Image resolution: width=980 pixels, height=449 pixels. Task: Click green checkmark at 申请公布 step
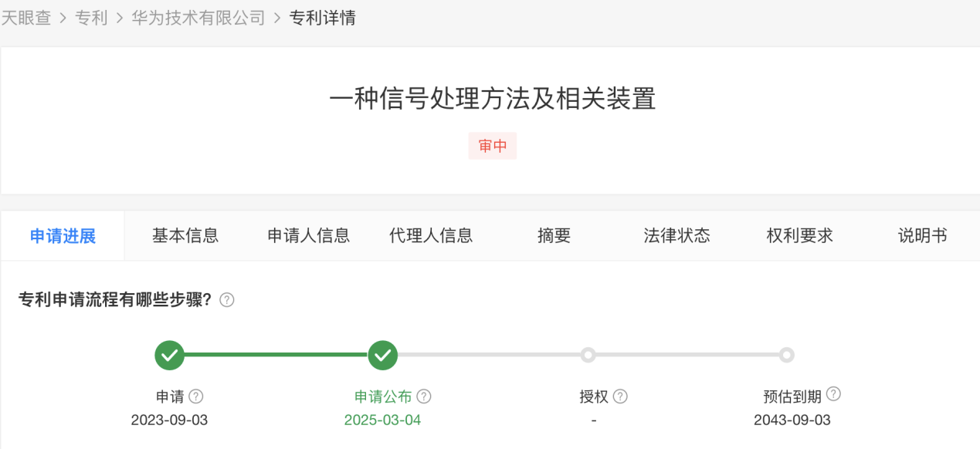click(x=382, y=356)
